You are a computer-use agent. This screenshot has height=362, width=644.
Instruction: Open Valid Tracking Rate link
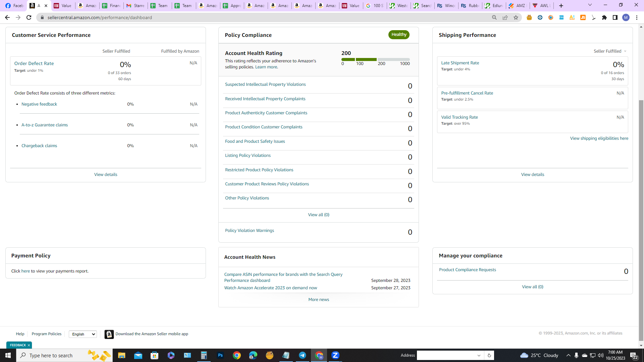click(x=459, y=117)
